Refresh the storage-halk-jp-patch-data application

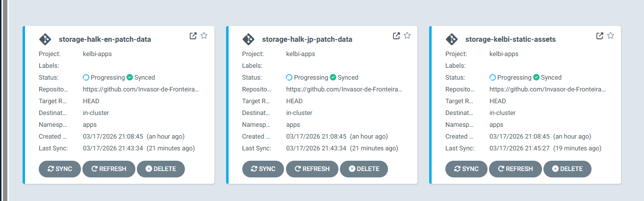click(312, 169)
